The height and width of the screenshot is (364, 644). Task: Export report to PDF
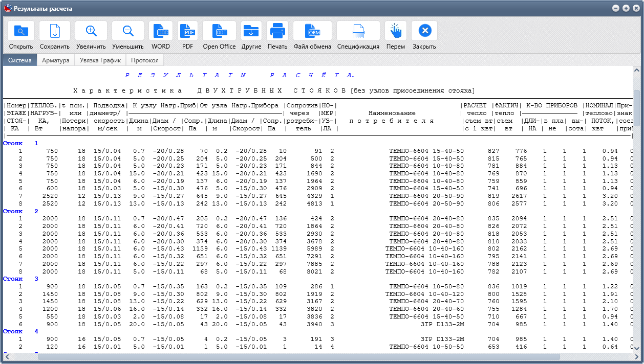[188, 31]
